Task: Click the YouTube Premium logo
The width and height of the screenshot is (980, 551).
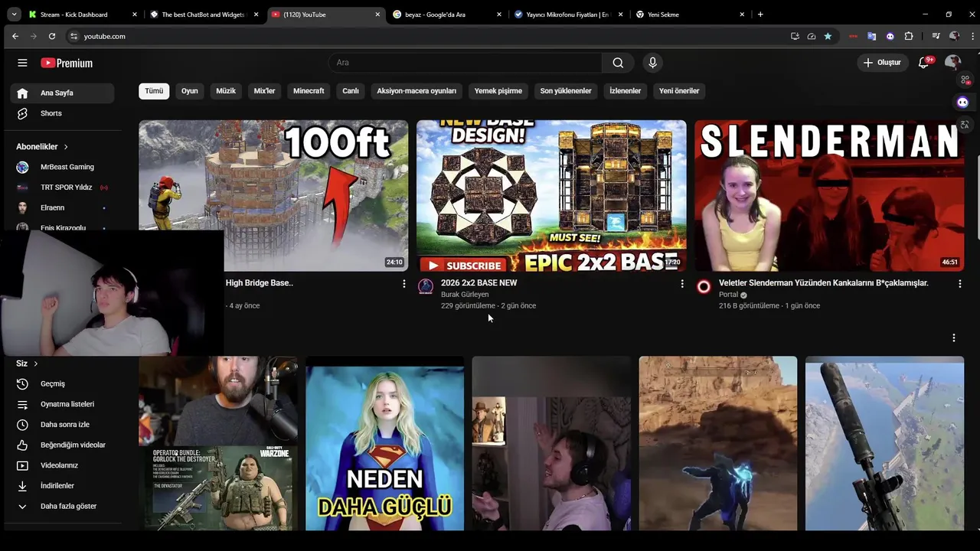Action: click(67, 63)
